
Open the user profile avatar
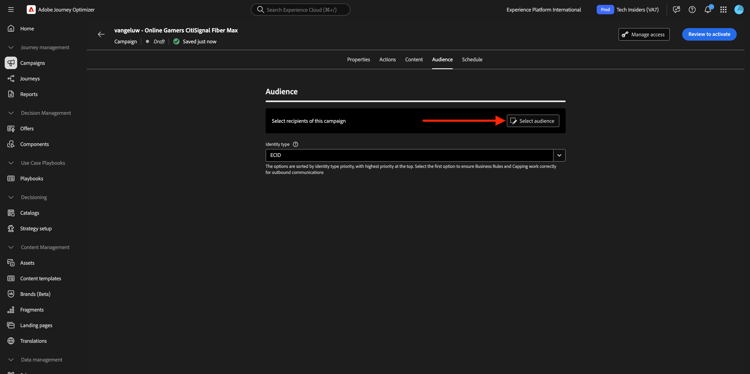coord(739,10)
